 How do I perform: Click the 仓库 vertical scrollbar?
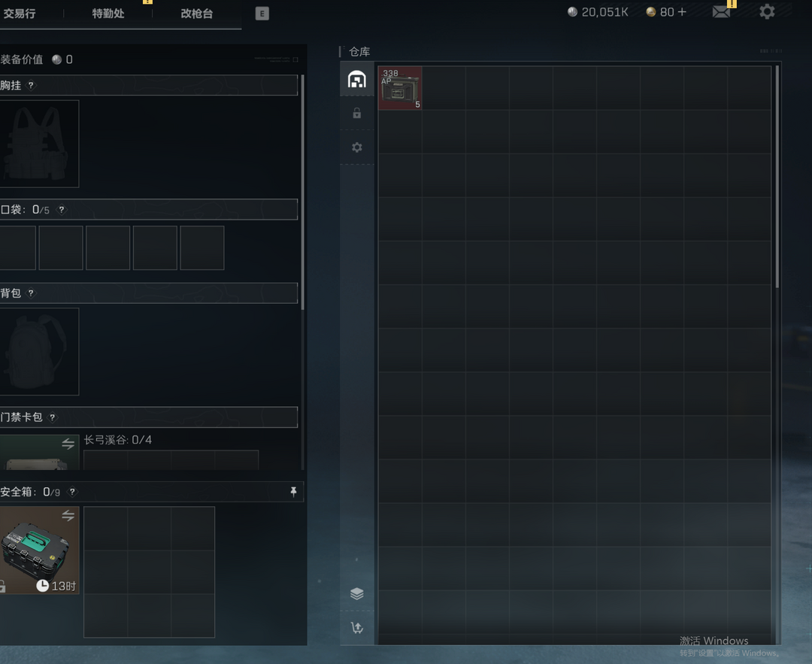tap(777, 176)
